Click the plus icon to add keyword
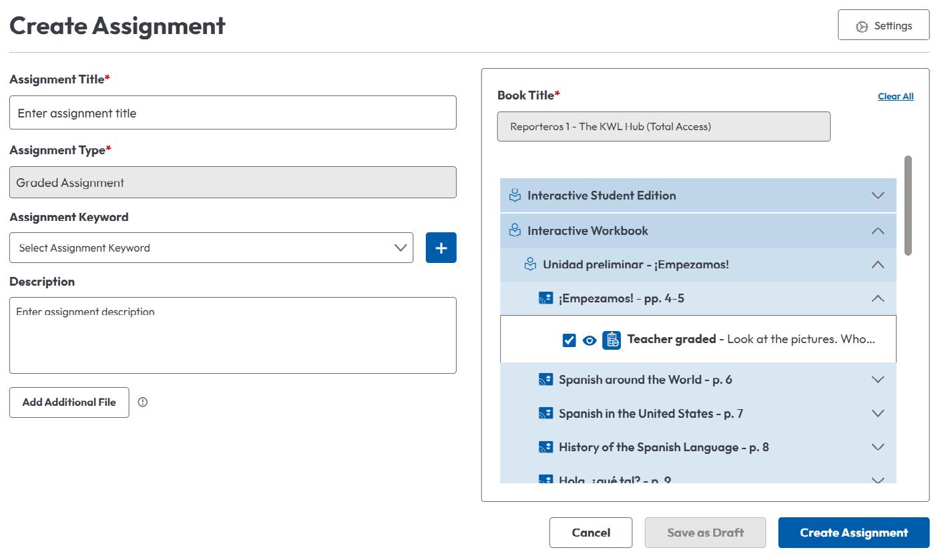Screen dimensions: 934x560 [441, 248]
